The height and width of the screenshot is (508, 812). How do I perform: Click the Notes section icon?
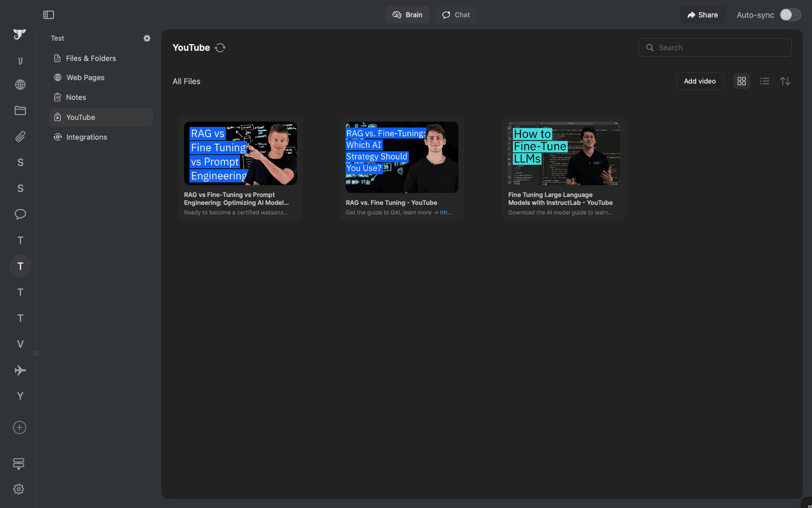tap(58, 97)
